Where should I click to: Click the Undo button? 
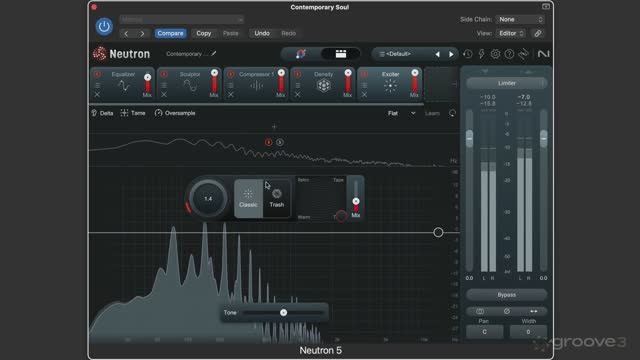(x=262, y=33)
